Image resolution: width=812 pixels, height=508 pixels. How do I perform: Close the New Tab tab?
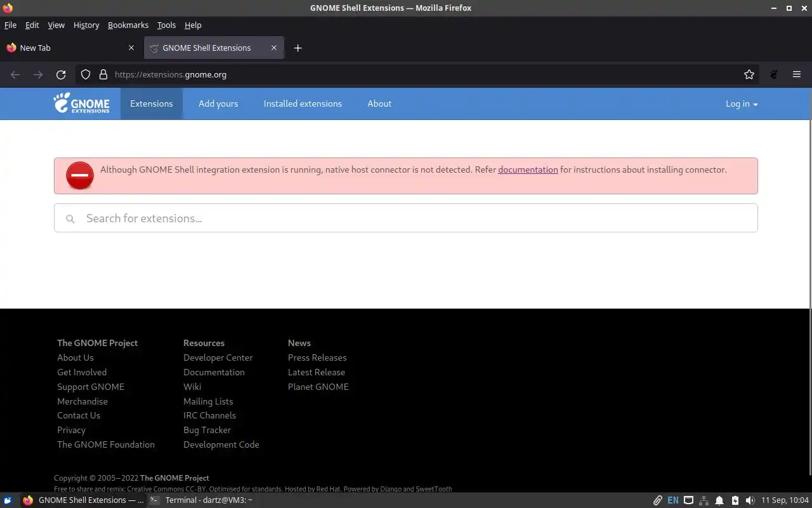pyautogui.click(x=131, y=48)
